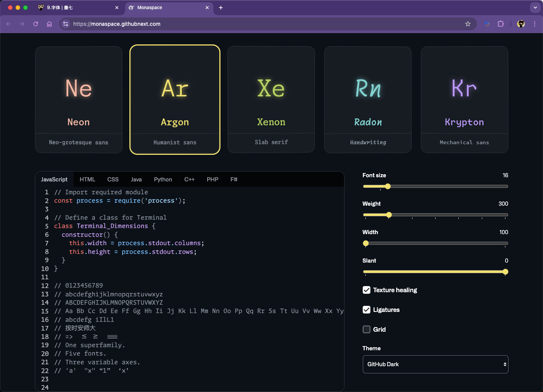Click the Font size slider
Screen dimensions: 543x392
coord(435,186)
